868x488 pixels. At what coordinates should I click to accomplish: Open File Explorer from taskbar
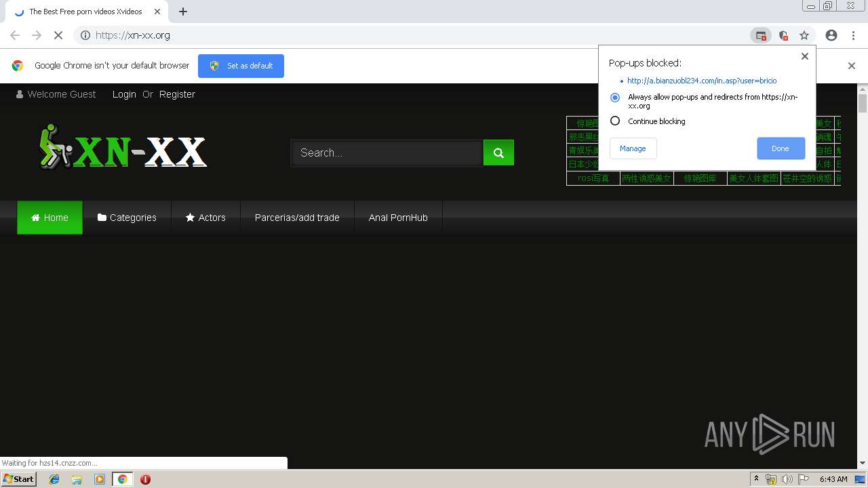coord(77,479)
